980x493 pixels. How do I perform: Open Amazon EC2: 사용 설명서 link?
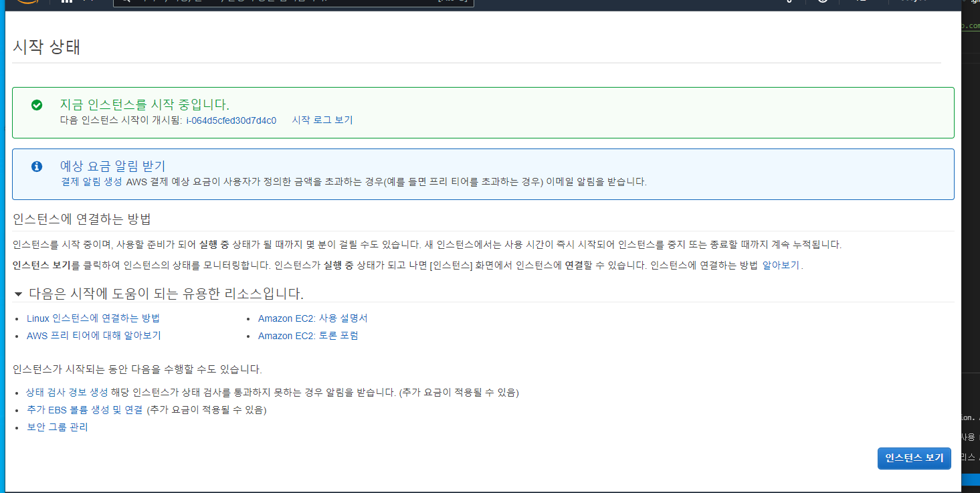point(313,318)
